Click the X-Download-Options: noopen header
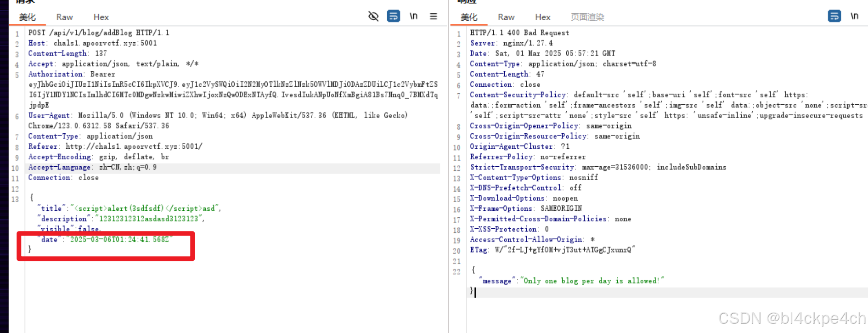Screen dimensions: 868x333 point(524,198)
